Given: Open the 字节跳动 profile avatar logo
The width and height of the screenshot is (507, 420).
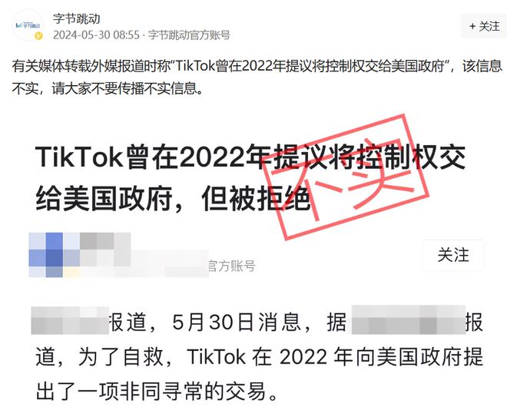Looking at the screenshot, I should pos(28,25).
